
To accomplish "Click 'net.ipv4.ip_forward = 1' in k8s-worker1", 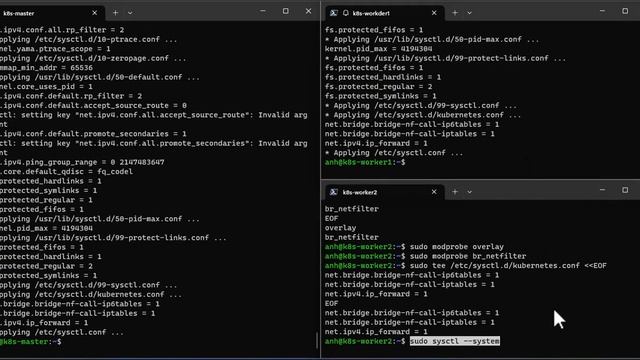I will pos(376,144).
